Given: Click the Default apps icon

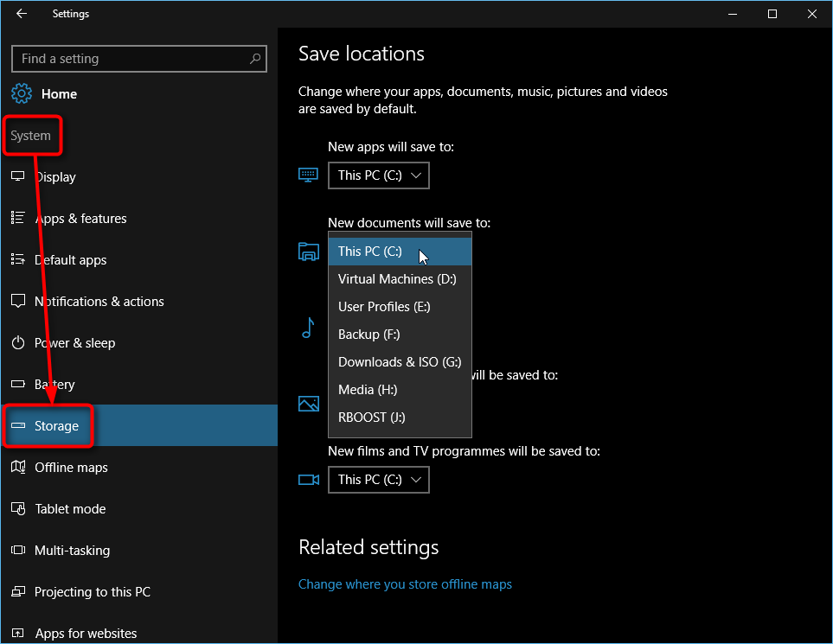Looking at the screenshot, I should (x=18, y=259).
